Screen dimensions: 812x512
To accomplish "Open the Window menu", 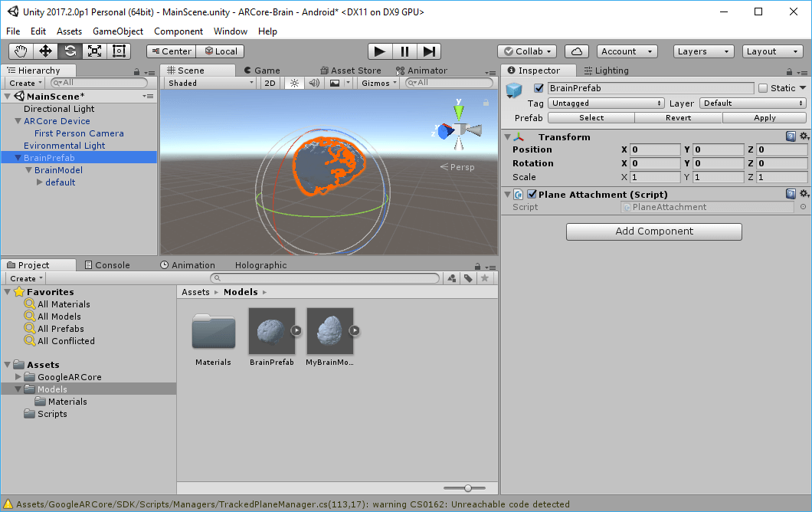I will (231, 31).
